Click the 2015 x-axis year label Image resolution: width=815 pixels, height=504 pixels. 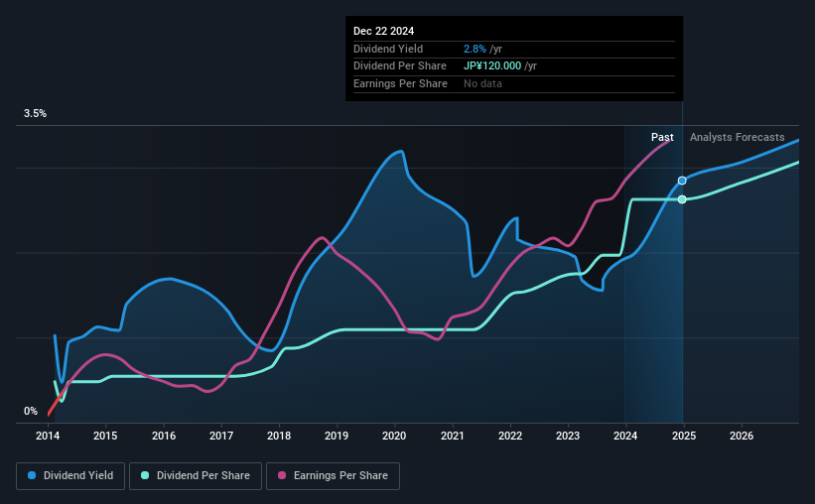point(105,436)
